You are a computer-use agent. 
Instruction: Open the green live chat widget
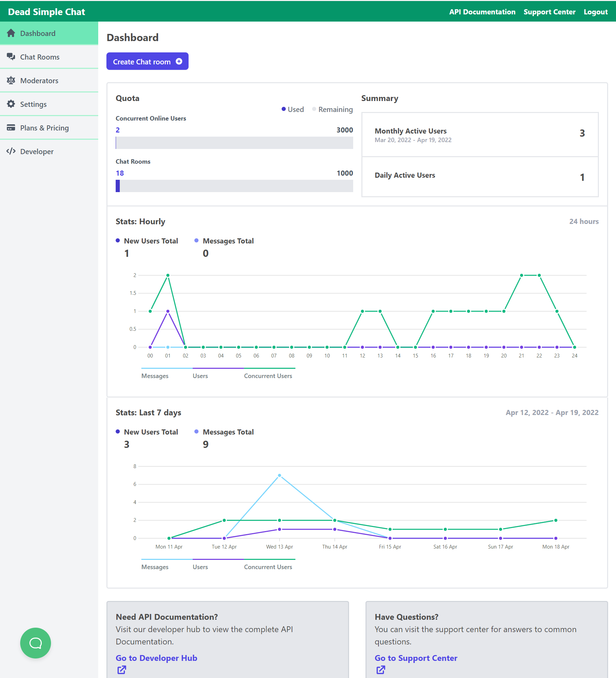coord(36,643)
